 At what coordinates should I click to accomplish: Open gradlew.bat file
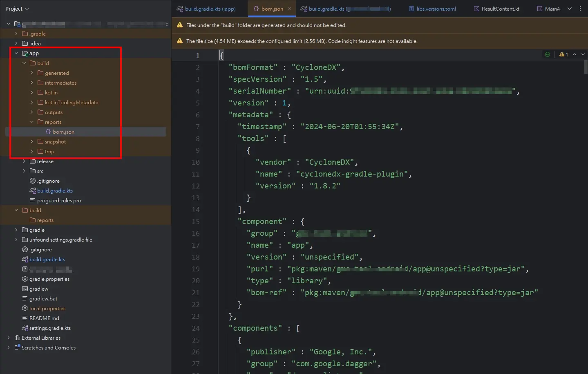pos(43,298)
